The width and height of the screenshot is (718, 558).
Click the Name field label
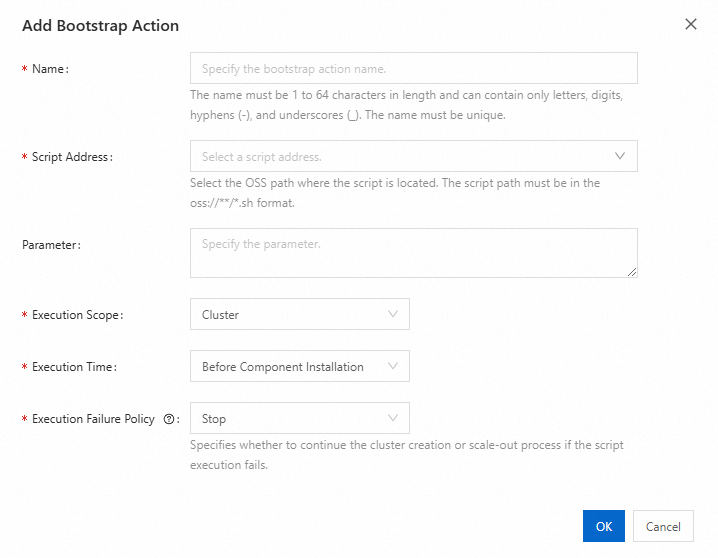click(x=48, y=69)
